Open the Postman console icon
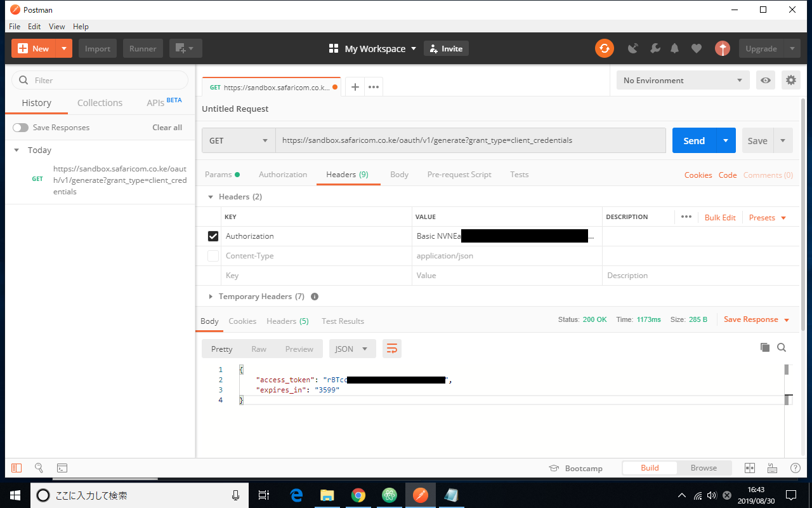Viewport: 812px width, 508px height. tap(62, 468)
